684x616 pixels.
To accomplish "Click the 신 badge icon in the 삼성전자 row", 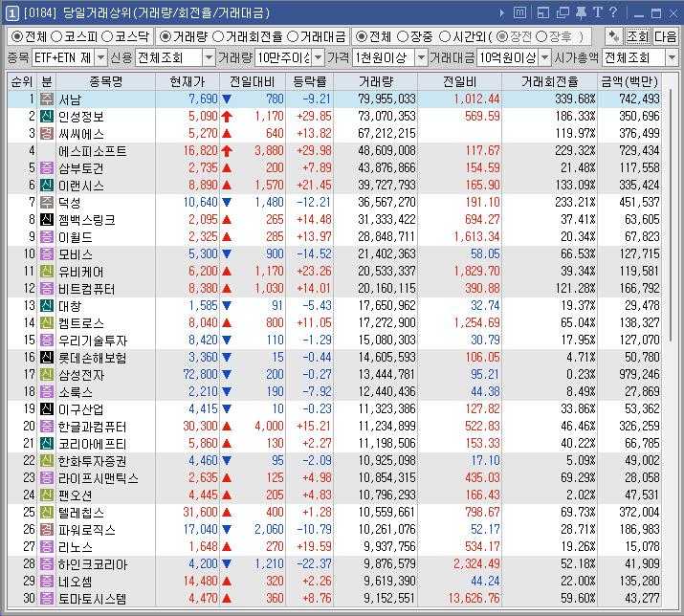I will (47, 374).
